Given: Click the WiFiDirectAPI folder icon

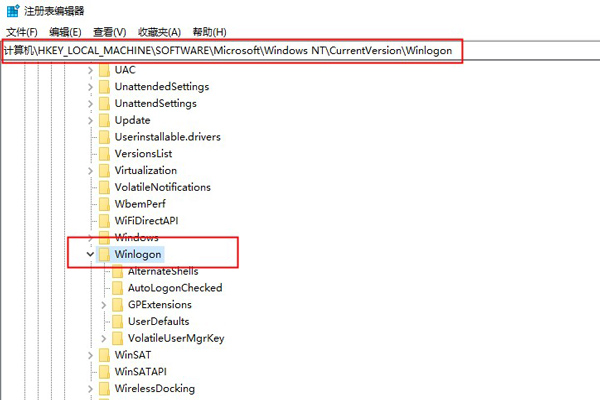Looking at the screenshot, I should click(x=104, y=220).
